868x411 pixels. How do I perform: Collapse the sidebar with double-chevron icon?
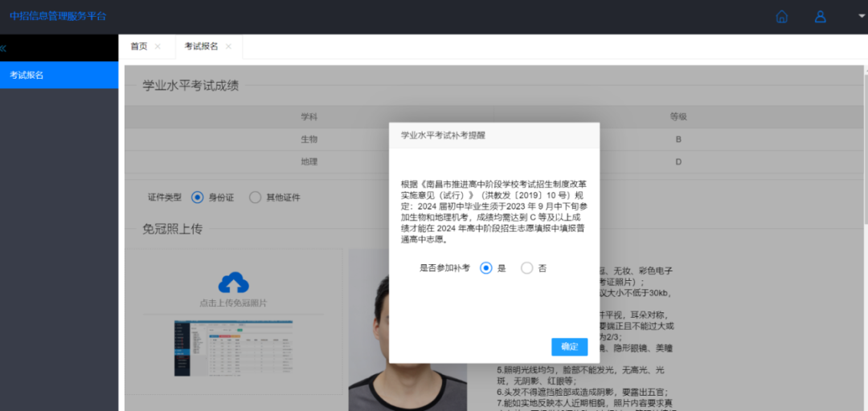3,48
